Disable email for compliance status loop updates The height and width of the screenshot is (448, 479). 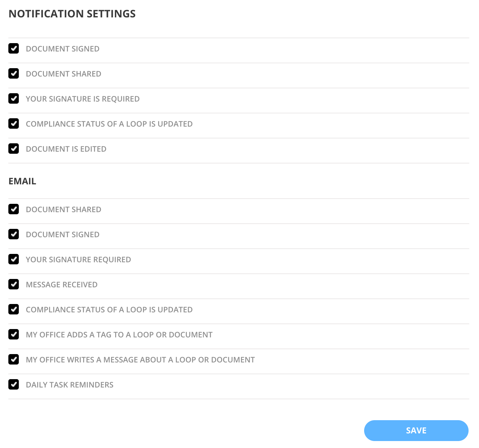tap(14, 310)
